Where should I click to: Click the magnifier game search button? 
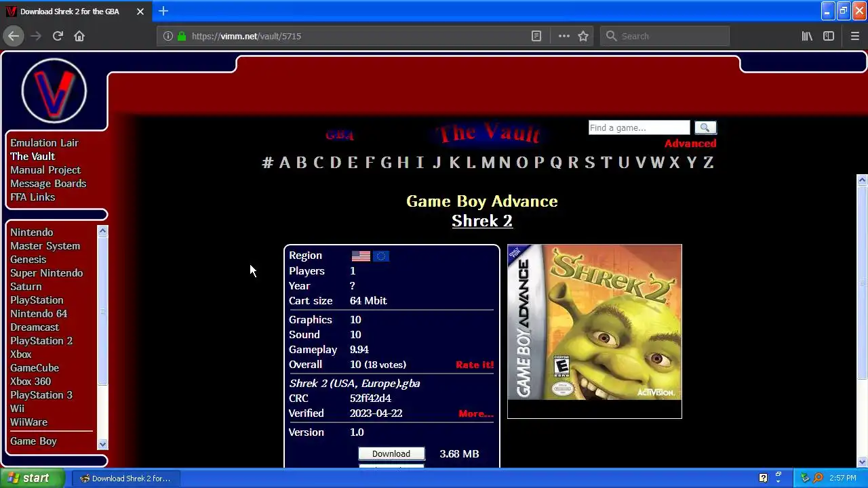tap(705, 127)
